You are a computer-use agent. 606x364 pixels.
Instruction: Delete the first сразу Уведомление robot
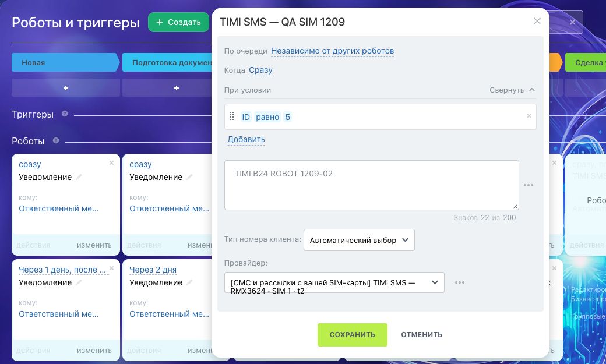(111, 163)
